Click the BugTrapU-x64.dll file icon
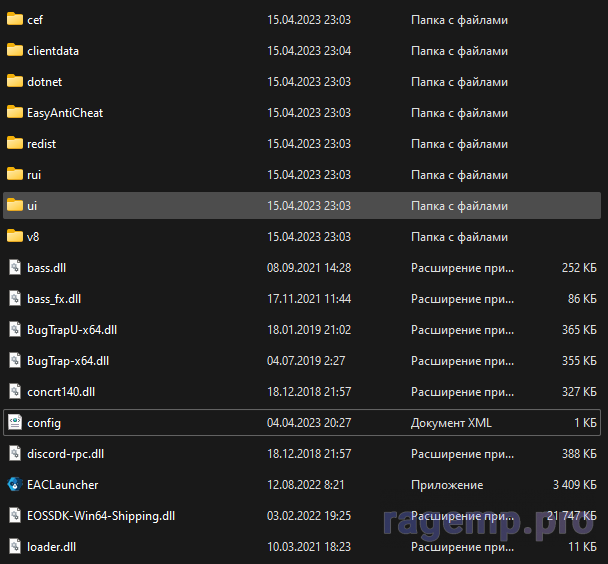 (x=15, y=329)
